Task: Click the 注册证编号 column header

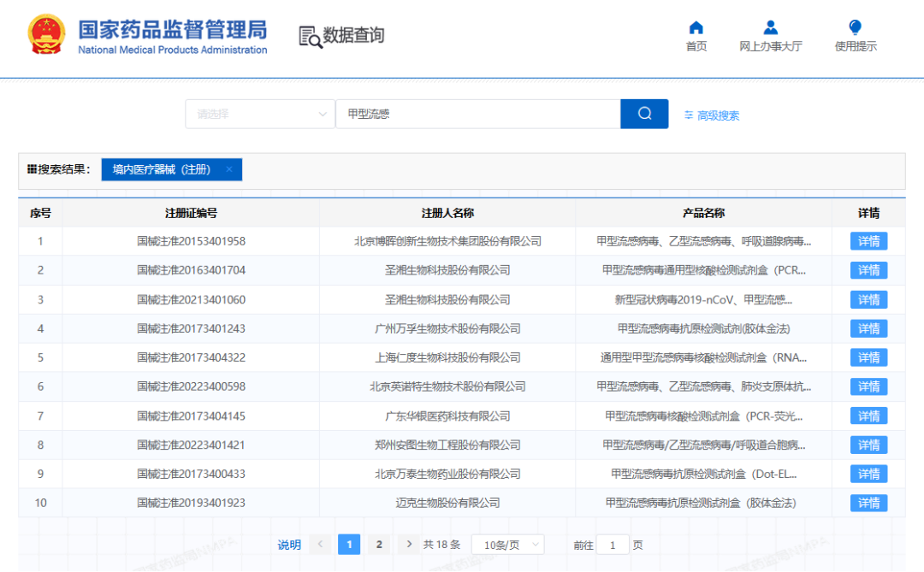Action: click(191, 213)
